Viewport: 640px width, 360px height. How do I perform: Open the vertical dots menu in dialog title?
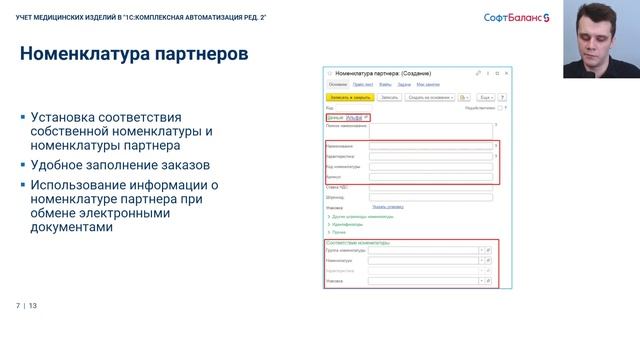(488, 73)
